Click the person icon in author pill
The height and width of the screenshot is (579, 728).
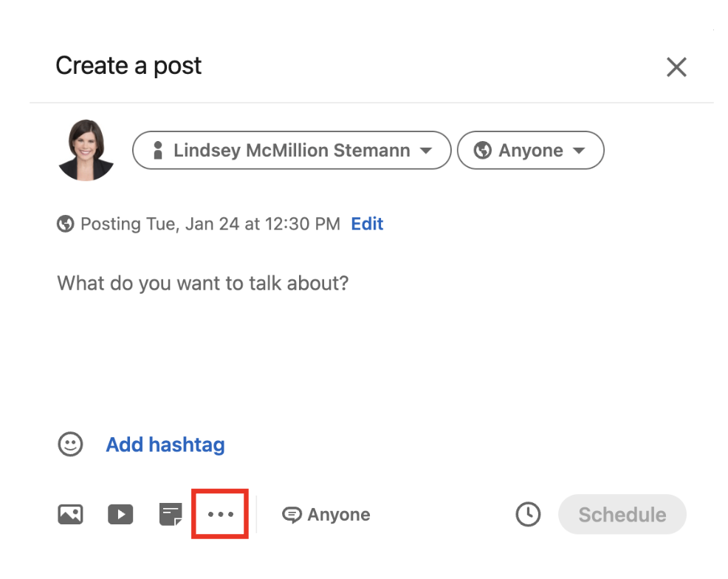pos(157,151)
